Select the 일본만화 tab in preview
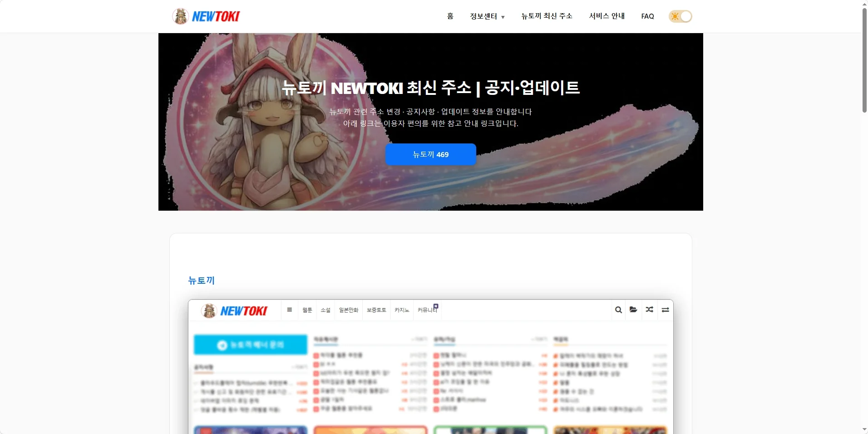Viewport: 868px width, 434px height. pyautogui.click(x=349, y=310)
